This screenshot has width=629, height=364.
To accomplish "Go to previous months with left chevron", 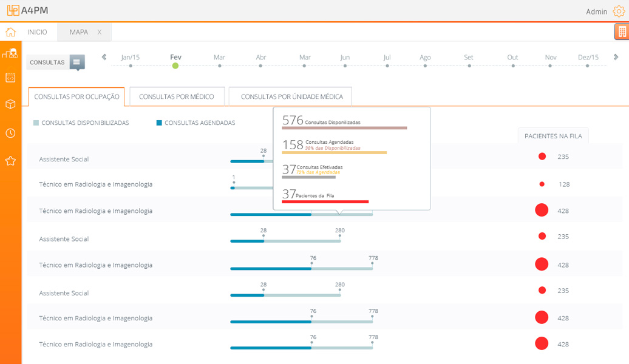I will tap(104, 57).
